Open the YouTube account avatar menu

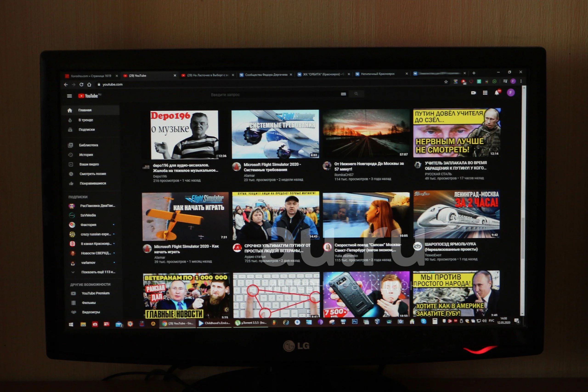pyautogui.click(x=511, y=93)
